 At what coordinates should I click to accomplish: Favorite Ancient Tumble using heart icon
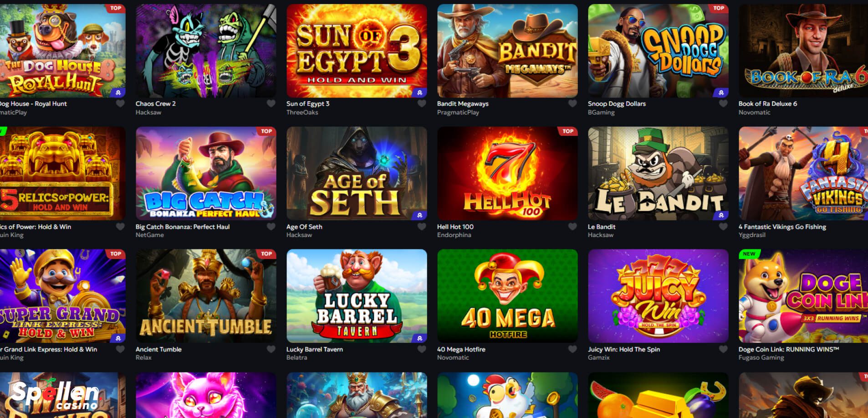tap(271, 349)
